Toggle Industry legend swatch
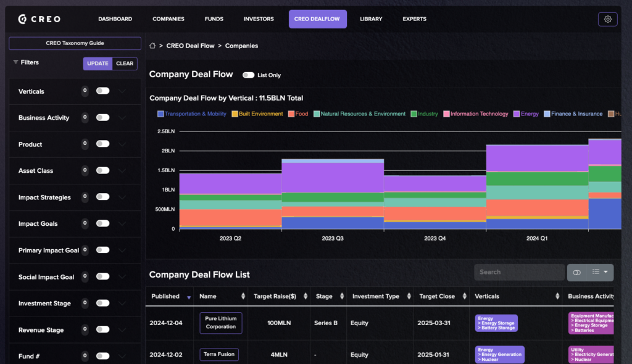Viewport: 632px width, 364px height. [414, 114]
